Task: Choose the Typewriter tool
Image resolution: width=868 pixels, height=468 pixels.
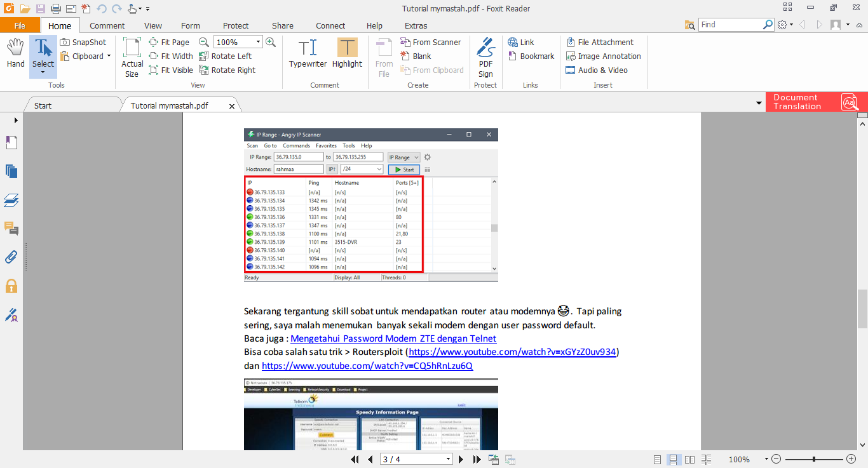Action: (x=308, y=53)
